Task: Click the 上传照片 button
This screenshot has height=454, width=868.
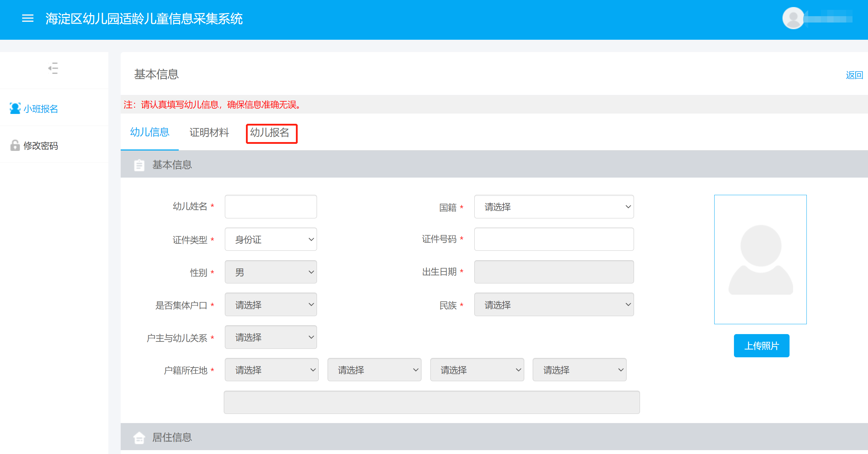Action: click(761, 346)
